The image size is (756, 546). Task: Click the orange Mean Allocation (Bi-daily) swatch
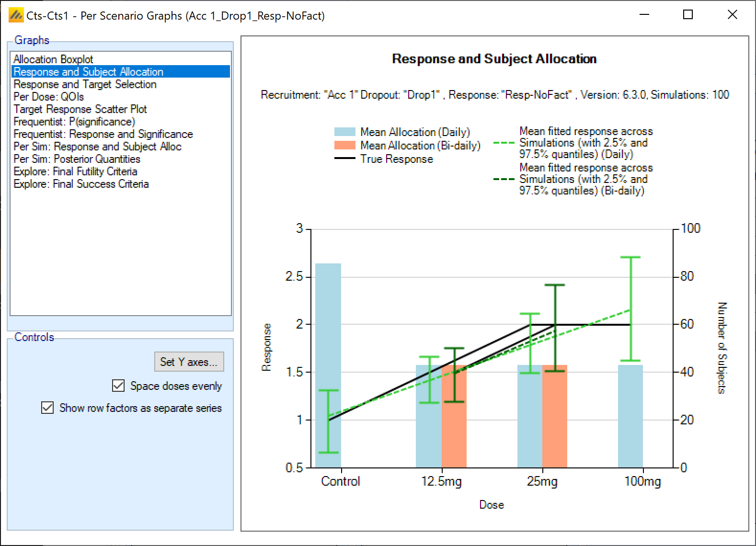(344, 146)
